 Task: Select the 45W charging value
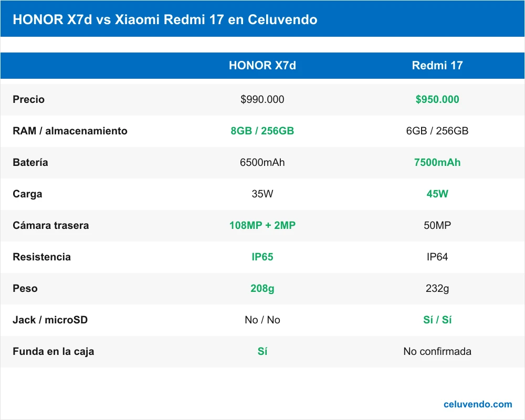click(x=437, y=194)
